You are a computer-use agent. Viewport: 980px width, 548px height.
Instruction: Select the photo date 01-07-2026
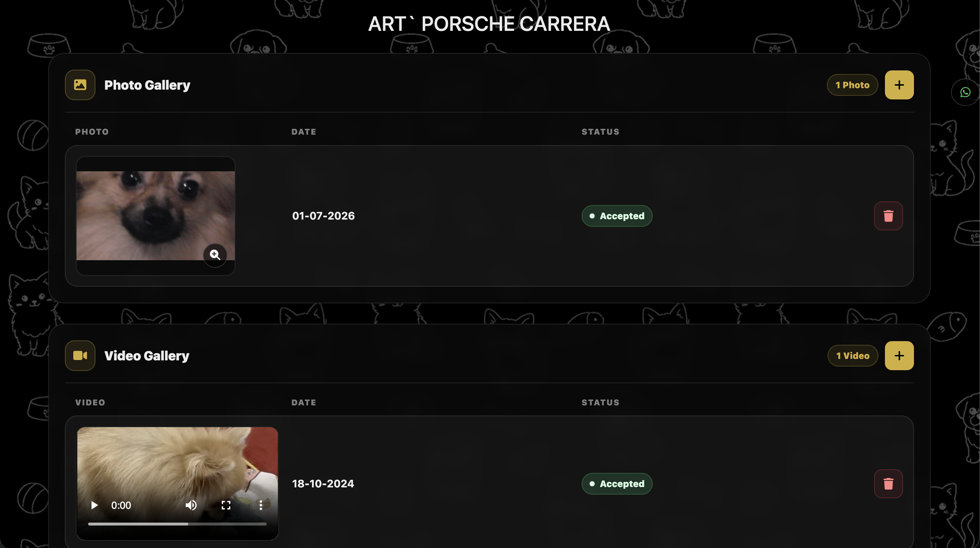tap(323, 216)
